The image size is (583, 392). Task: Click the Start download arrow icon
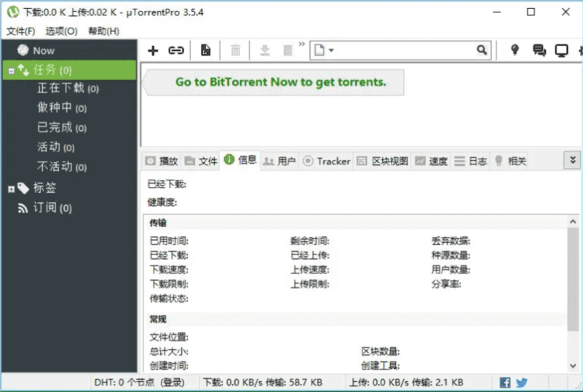coord(265,50)
